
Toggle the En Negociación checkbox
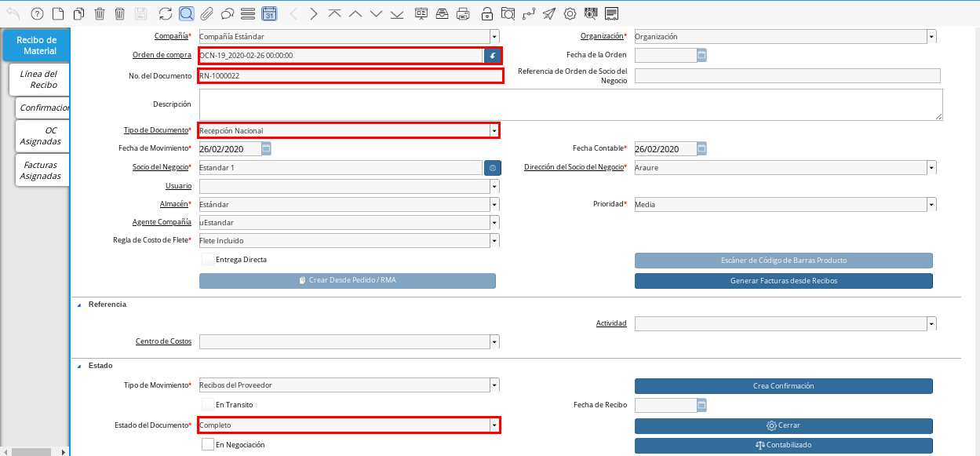pos(207,444)
